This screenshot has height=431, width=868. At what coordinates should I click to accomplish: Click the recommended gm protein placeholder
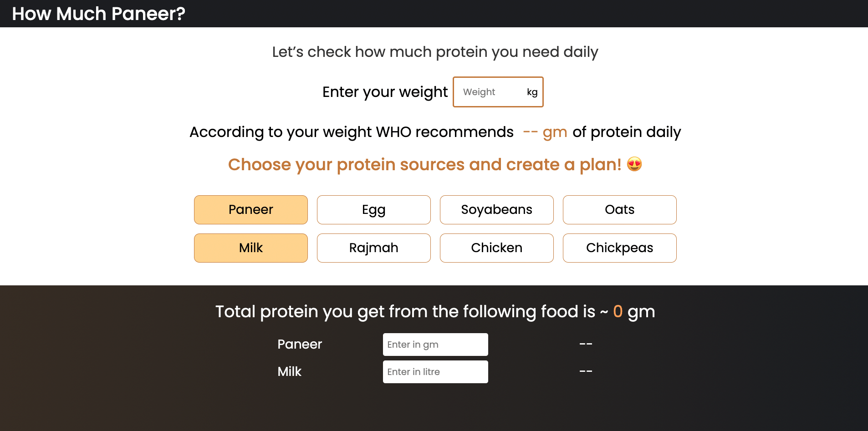pyautogui.click(x=545, y=132)
